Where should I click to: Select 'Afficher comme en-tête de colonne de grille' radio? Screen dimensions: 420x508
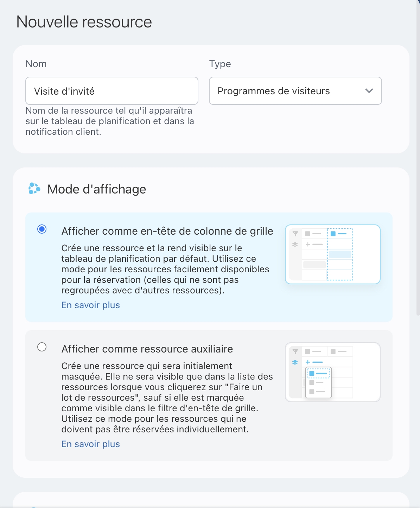coord(42,229)
